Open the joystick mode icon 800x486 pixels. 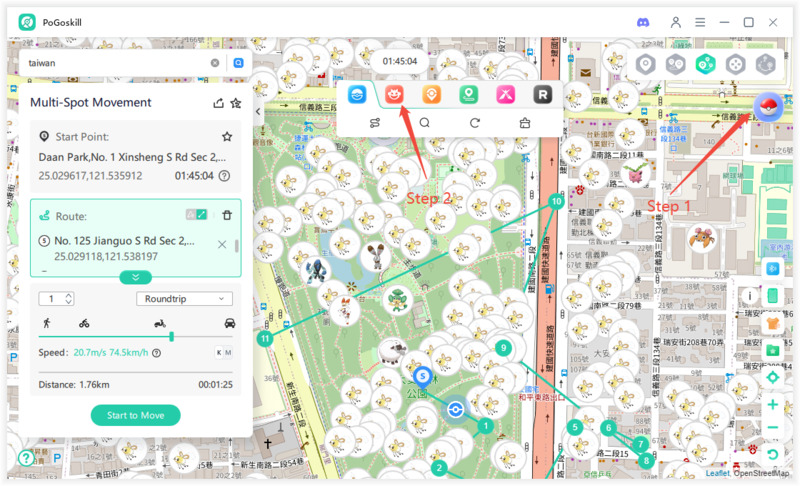coord(735,64)
